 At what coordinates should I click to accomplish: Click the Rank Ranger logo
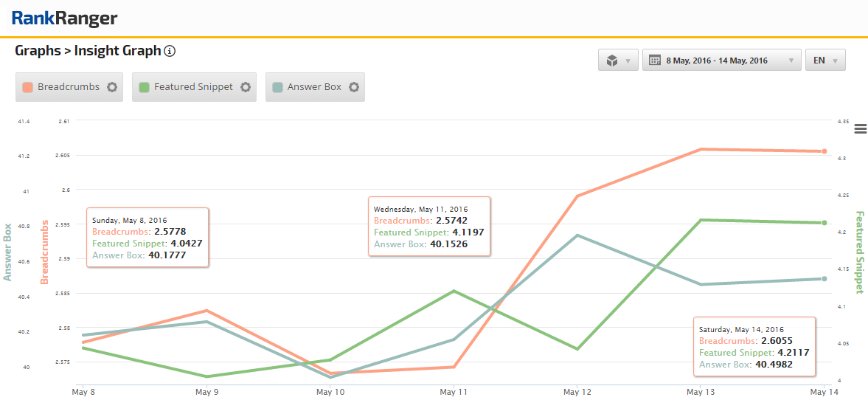click(64, 18)
